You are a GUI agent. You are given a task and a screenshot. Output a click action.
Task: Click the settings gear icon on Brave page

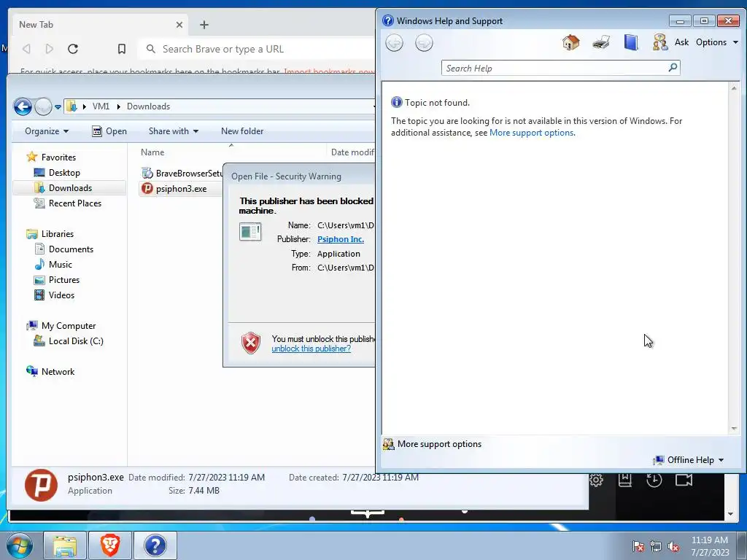(x=596, y=480)
